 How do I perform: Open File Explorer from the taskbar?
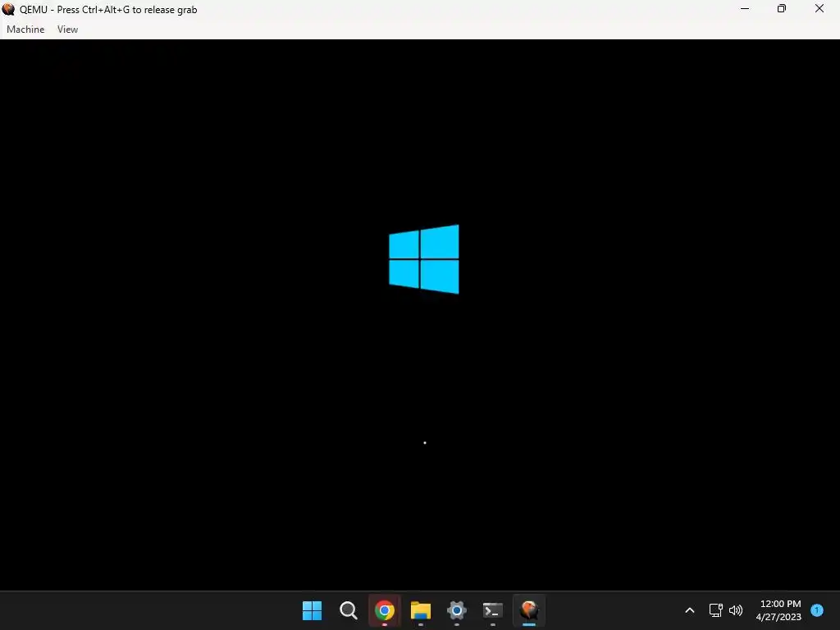[x=421, y=610]
